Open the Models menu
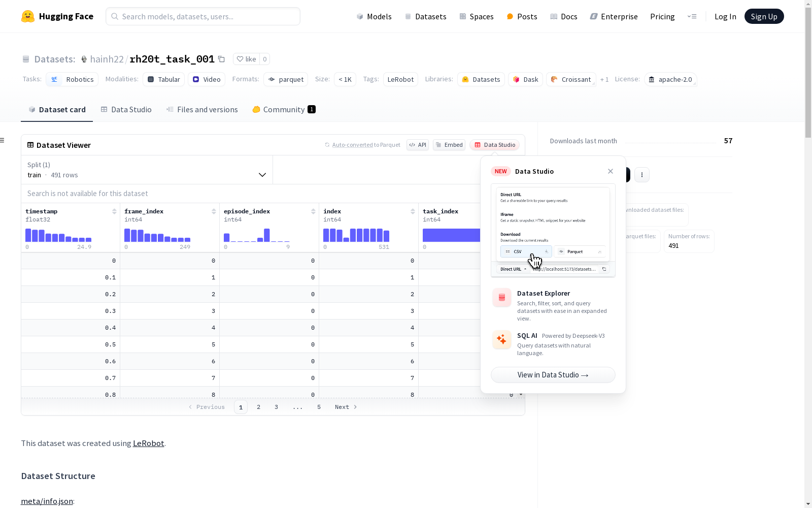The image size is (812, 508). click(x=374, y=16)
